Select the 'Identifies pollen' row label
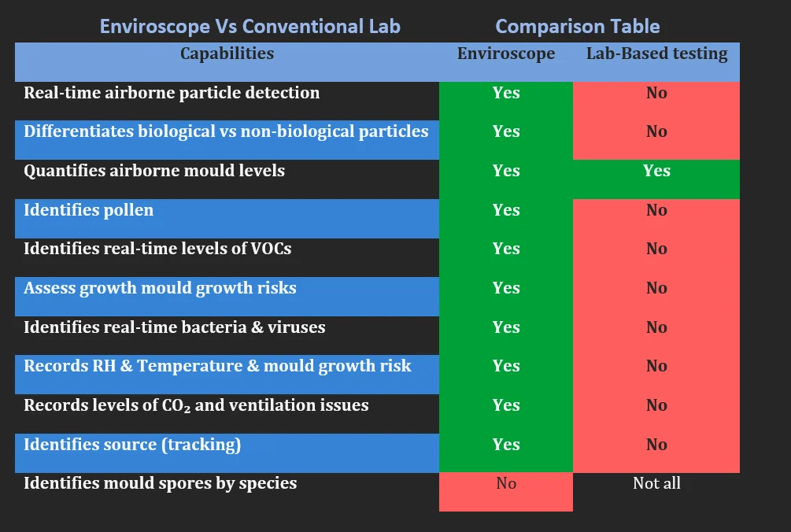Viewport: 791px width, 532px height. point(88,210)
